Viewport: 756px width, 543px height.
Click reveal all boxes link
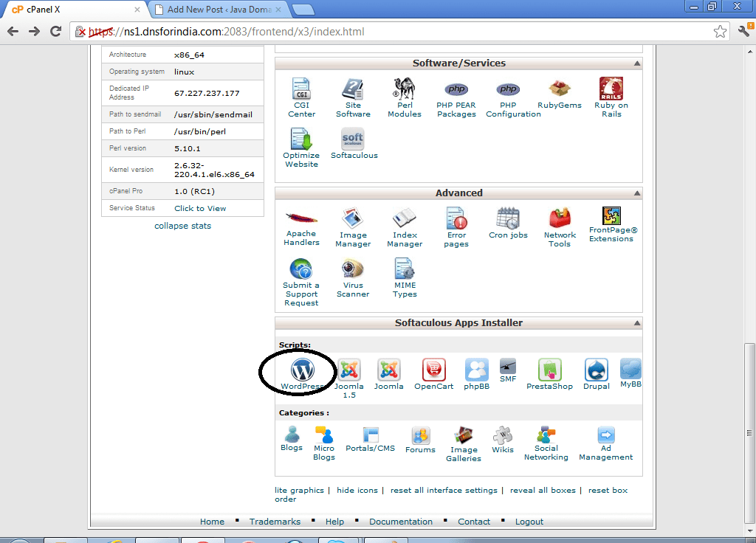pyautogui.click(x=543, y=490)
